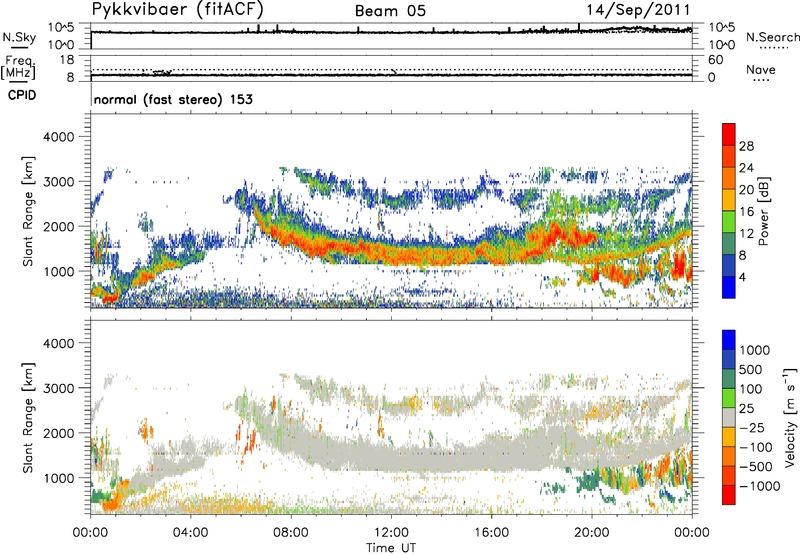
Task: Click the velocity colorbar value '-500'
Action: pos(756,467)
